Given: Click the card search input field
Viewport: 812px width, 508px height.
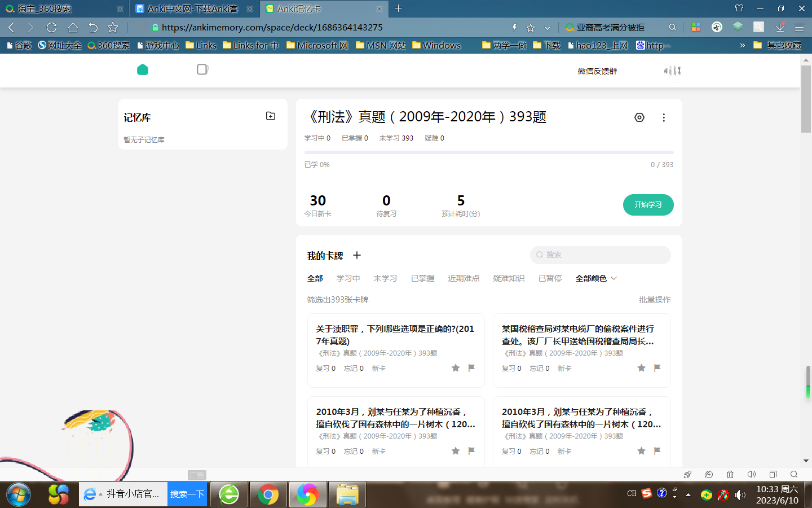Looking at the screenshot, I should click(601, 255).
